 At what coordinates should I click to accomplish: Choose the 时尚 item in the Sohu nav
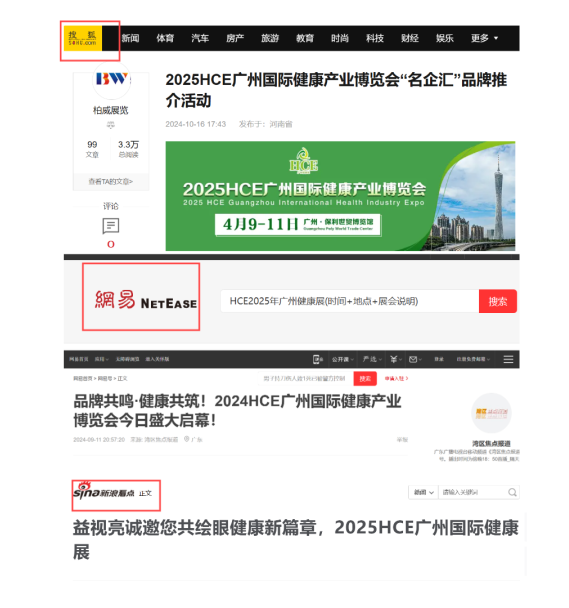(x=340, y=38)
